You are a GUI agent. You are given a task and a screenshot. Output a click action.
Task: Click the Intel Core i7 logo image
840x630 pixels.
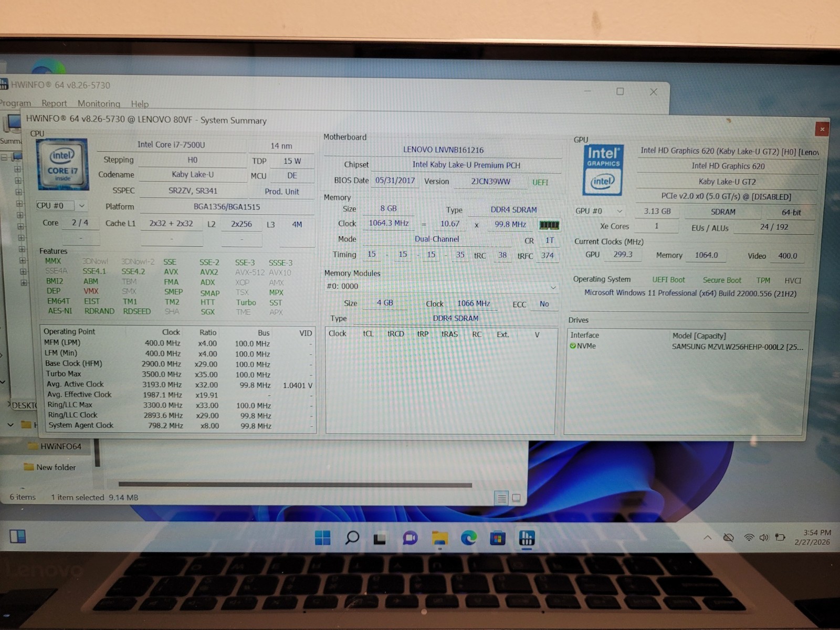62,165
